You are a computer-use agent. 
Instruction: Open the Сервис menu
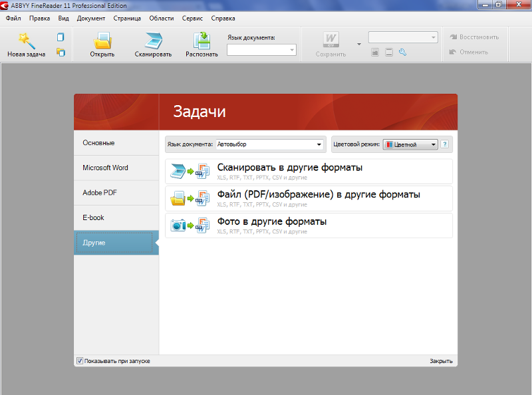tap(192, 19)
